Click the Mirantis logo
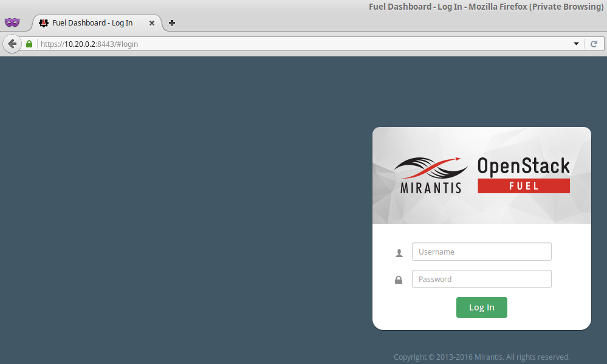The width and height of the screenshot is (607, 364). 430,175
